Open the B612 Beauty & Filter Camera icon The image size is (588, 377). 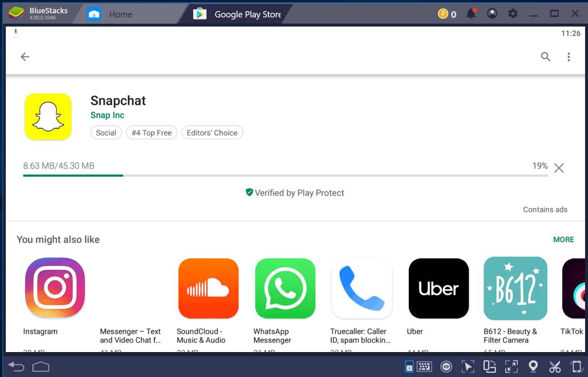(x=515, y=288)
